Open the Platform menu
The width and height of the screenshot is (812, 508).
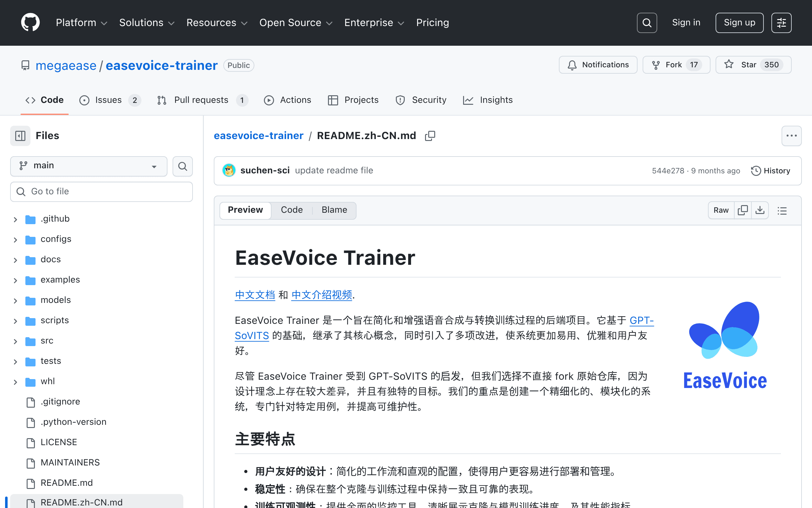pos(82,23)
